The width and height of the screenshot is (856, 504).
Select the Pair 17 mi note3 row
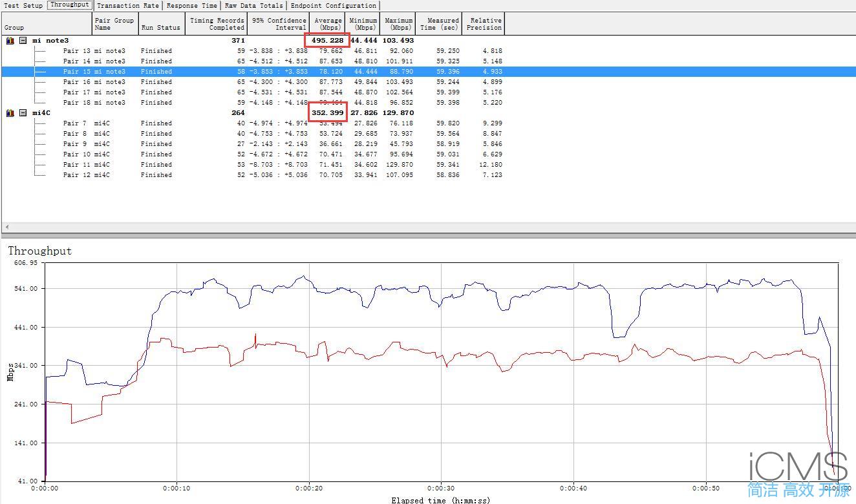pyautogui.click(x=428, y=92)
